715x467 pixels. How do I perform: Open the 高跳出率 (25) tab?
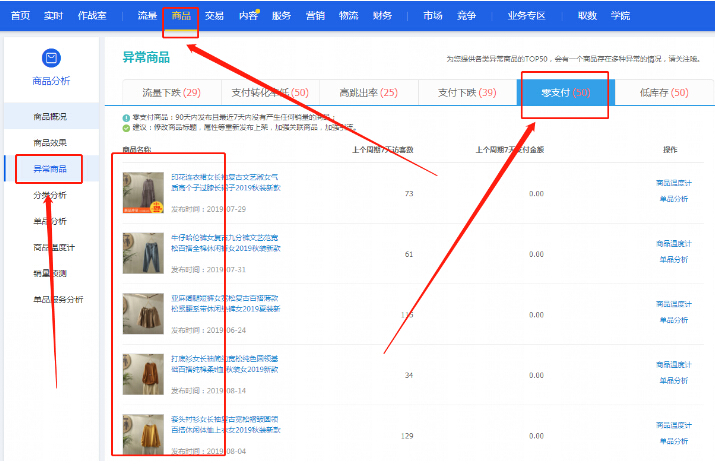tap(368, 93)
